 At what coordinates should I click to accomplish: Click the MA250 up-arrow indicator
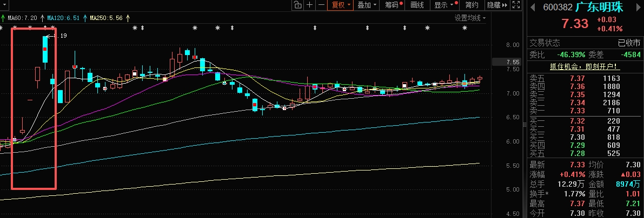click(127, 18)
